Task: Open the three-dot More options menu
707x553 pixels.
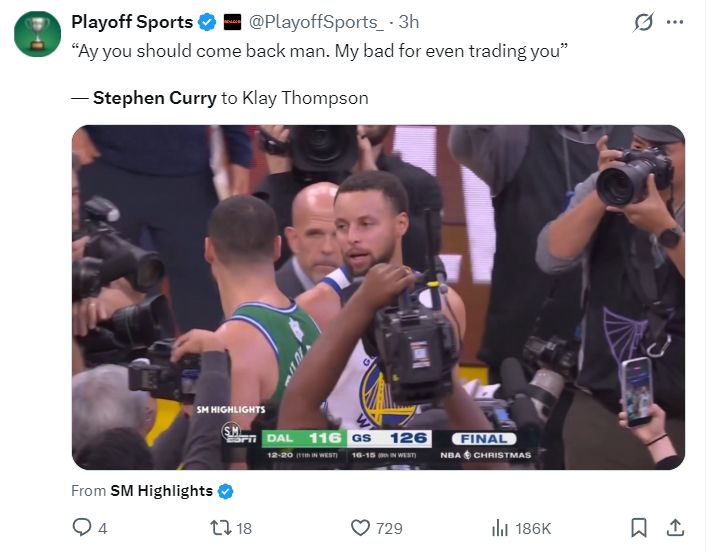Action: [675, 23]
